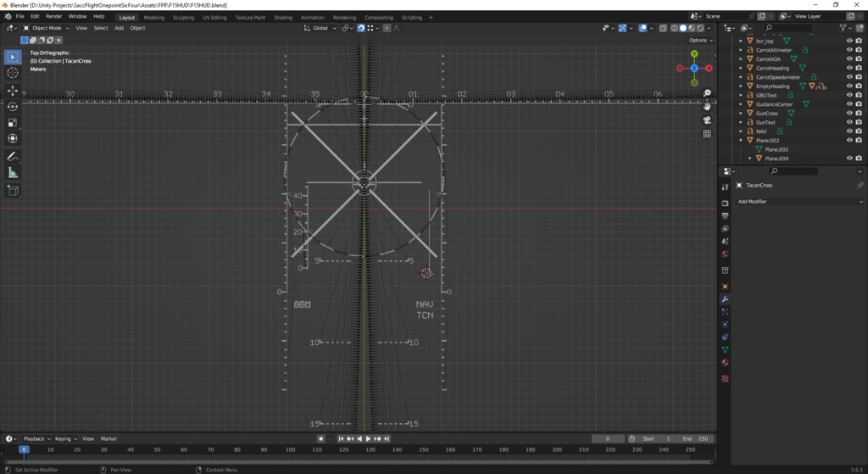Switch to rendered viewport shading
The height and width of the screenshot is (474, 868).
tap(700, 28)
